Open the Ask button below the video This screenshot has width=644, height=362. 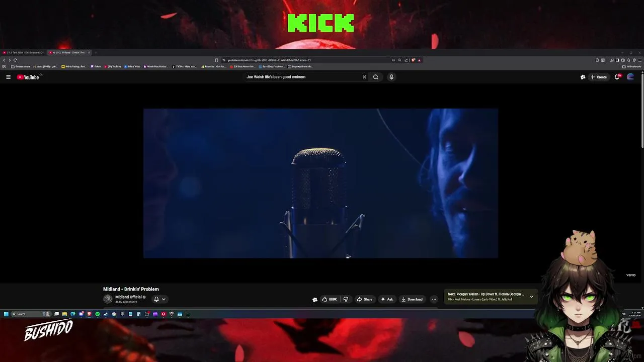tap(387, 299)
